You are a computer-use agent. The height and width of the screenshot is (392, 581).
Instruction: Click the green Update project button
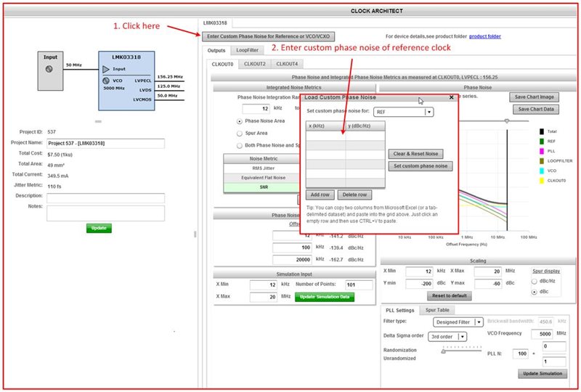[99, 228]
